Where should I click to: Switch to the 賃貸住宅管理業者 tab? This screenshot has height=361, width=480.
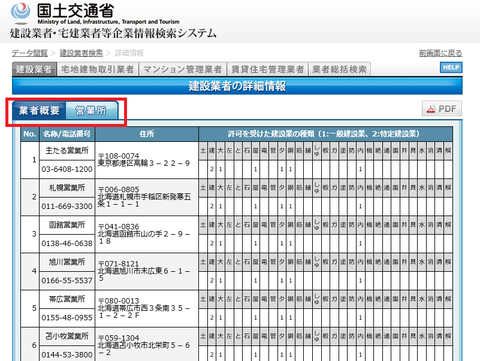(268, 69)
